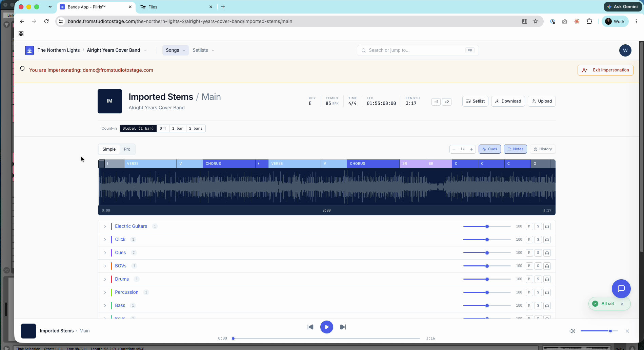Open a new browser tab
The height and width of the screenshot is (350, 644).
coord(223,7)
